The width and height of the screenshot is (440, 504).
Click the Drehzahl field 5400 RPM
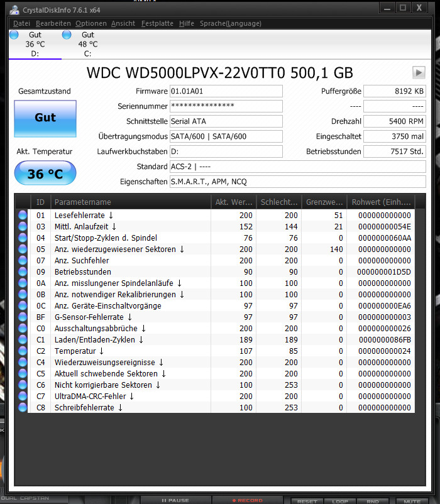pyautogui.click(x=395, y=121)
